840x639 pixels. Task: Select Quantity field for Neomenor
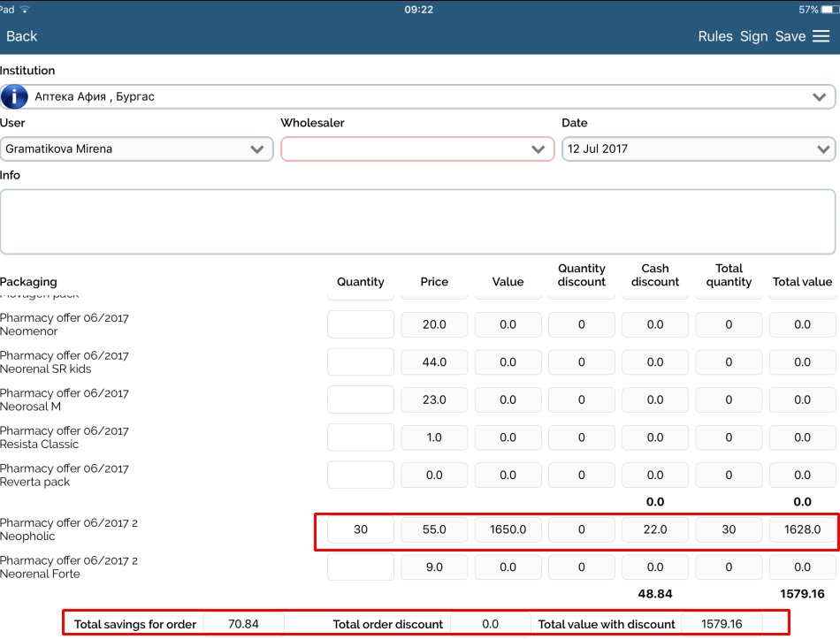pyautogui.click(x=360, y=324)
